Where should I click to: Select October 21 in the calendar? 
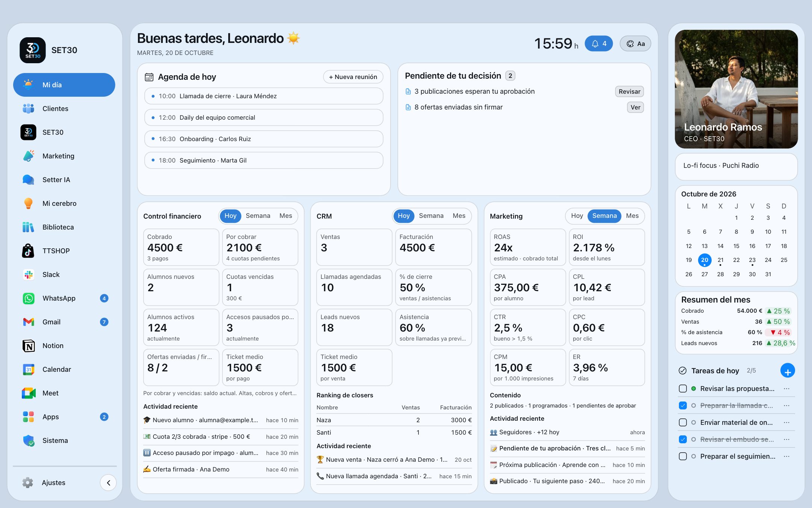tap(720, 260)
